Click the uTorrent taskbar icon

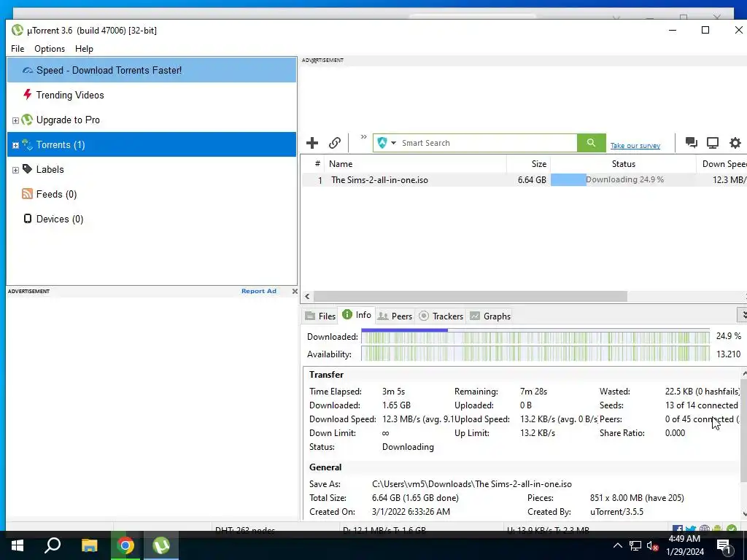click(x=161, y=545)
